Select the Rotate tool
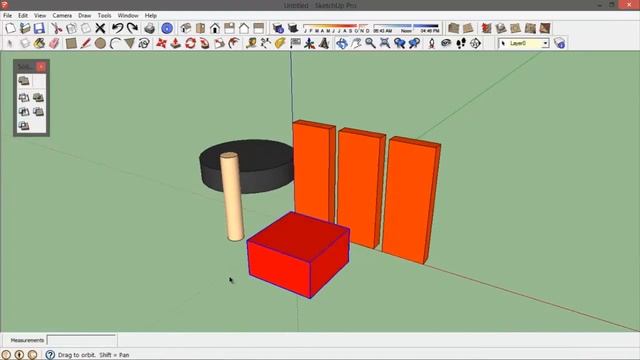The height and width of the screenshot is (360, 640). click(191, 43)
